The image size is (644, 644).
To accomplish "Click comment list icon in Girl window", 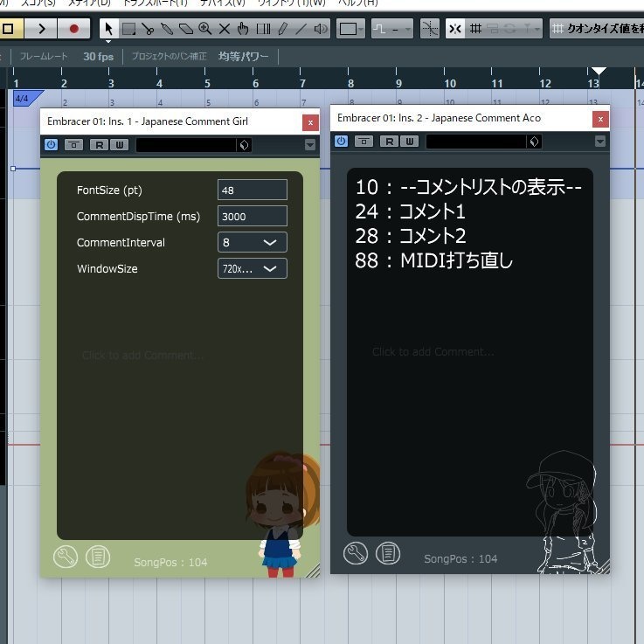I will click(x=98, y=557).
